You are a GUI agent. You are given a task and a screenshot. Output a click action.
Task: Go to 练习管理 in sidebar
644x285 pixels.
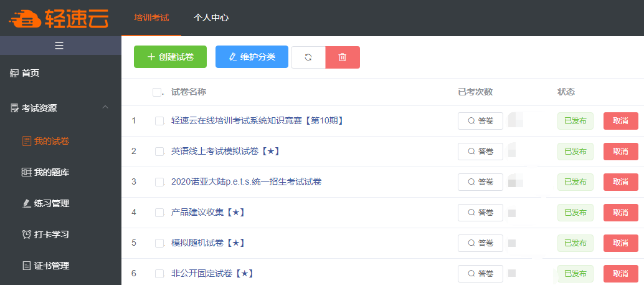click(45, 203)
